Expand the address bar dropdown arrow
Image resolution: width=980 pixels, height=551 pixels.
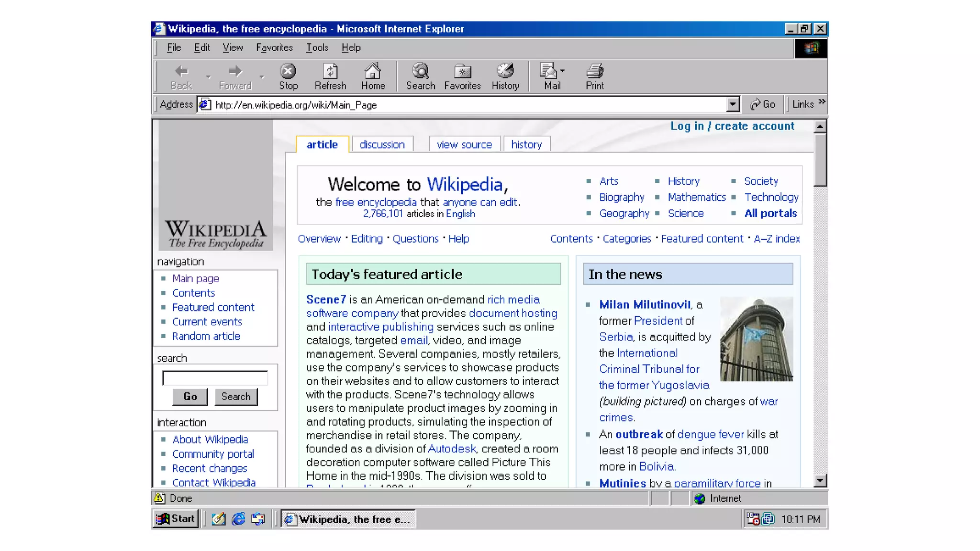732,104
